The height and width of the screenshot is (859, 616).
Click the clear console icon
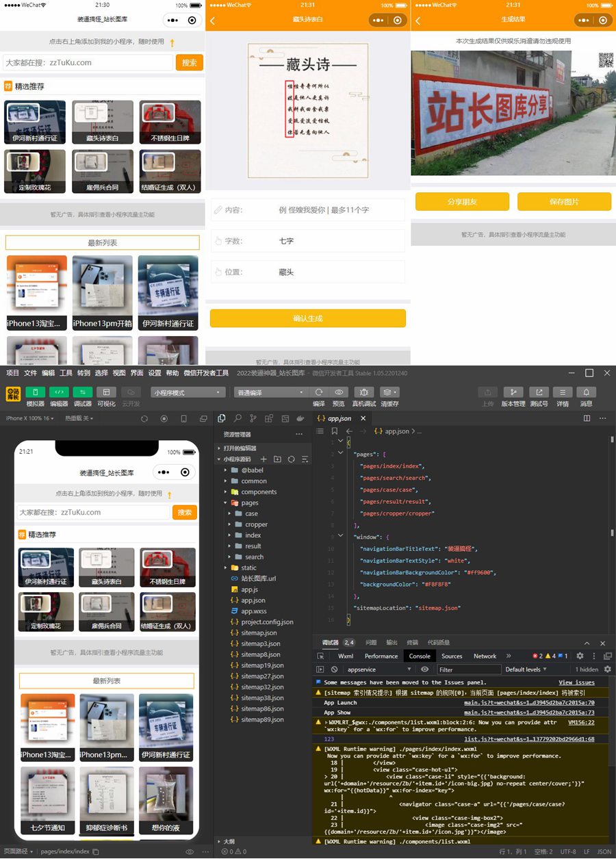pos(334,669)
